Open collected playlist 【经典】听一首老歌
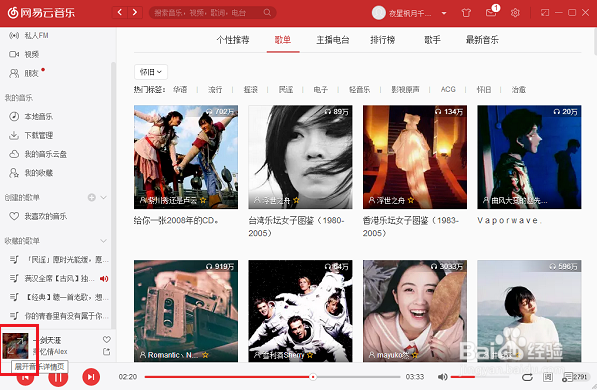Viewport: 597px width, 390px height. click(x=59, y=297)
